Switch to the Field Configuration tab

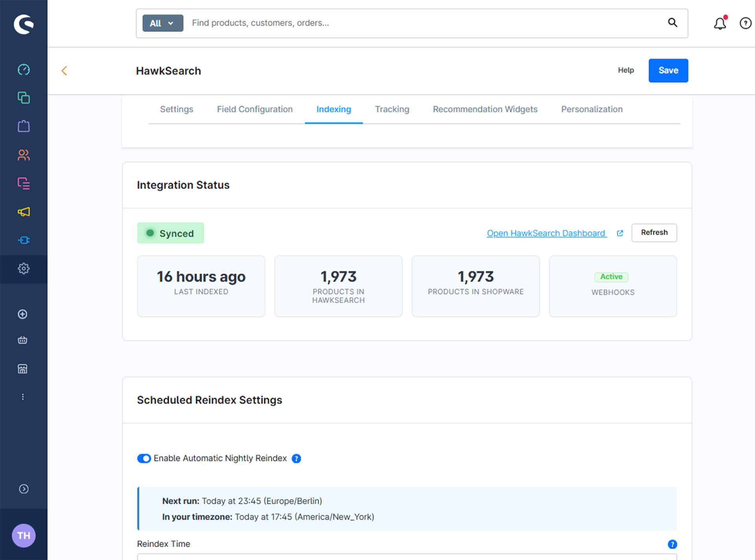(x=255, y=109)
